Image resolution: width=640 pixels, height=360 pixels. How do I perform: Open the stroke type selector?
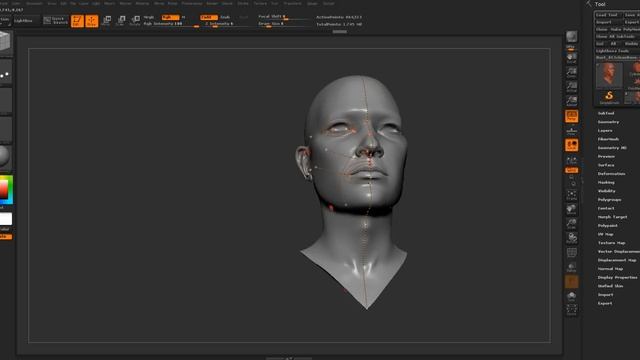pos(6,71)
